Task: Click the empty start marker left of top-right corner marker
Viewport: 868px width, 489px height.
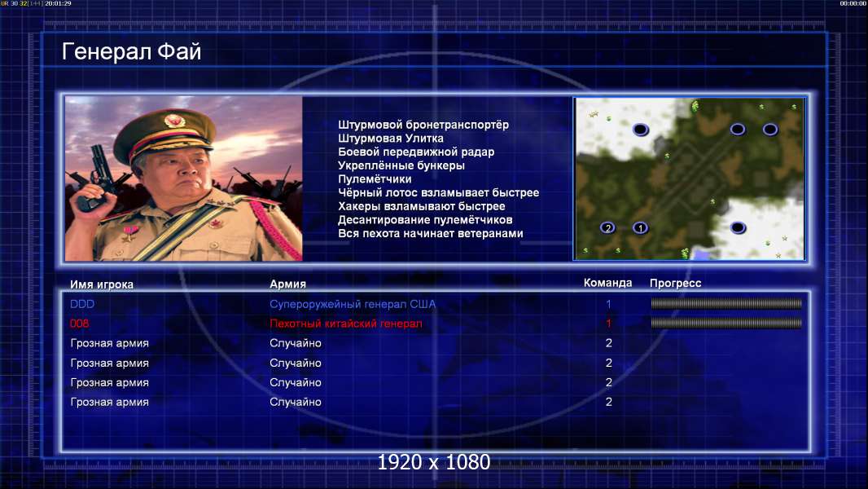Action: [738, 130]
